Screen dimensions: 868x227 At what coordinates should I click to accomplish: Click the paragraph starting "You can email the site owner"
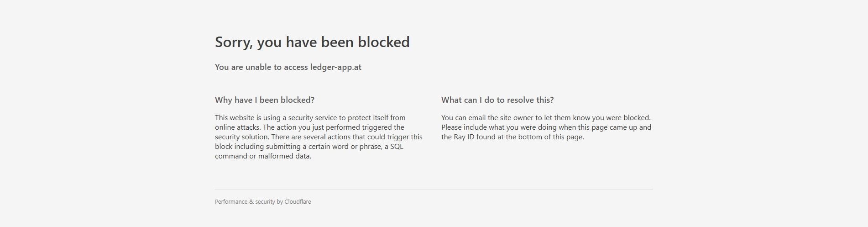(546, 127)
